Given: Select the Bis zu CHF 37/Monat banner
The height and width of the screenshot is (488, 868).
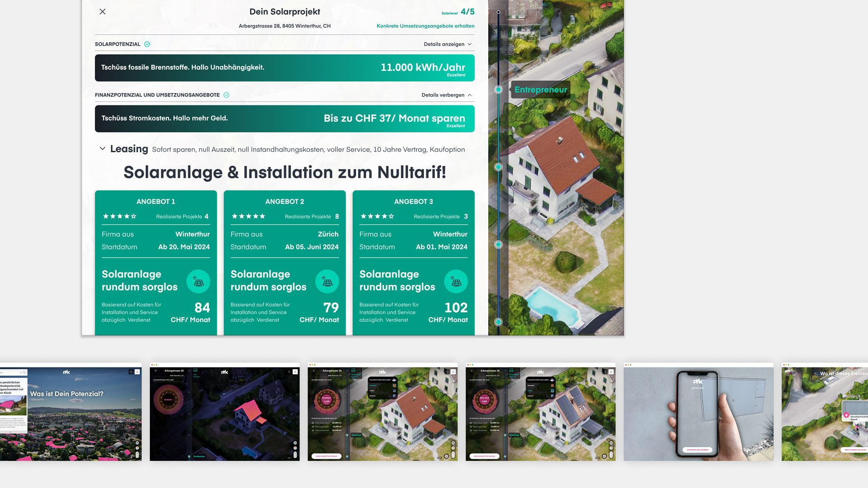Looking at the screenshot, I should 285,119.
